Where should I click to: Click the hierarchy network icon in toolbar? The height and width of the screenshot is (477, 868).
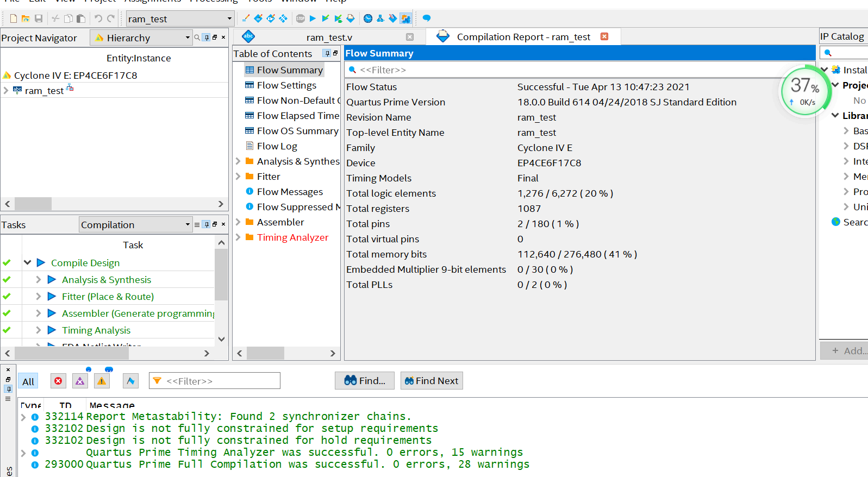tap(380, 18)
